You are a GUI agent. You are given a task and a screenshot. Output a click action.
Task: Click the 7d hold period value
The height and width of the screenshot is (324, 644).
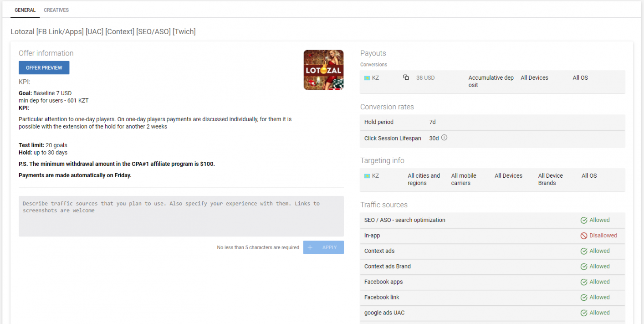click(432, 122)
